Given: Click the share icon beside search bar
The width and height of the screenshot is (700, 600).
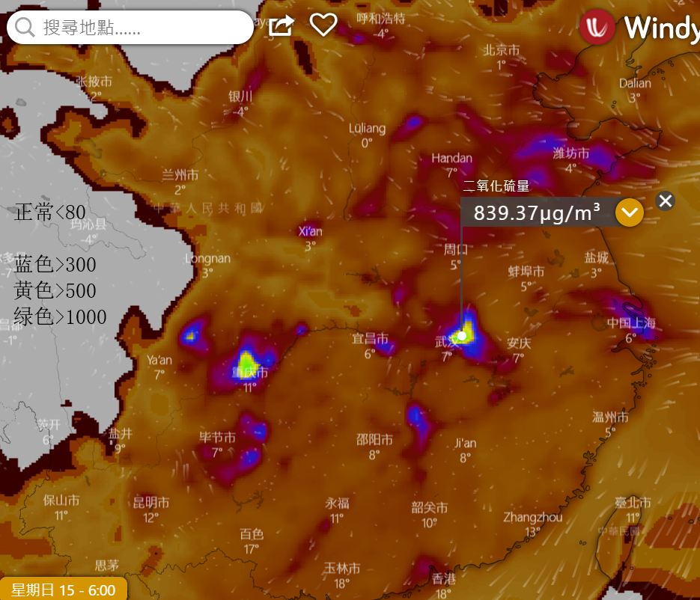Looking at the screenshot, I should (281, 26).
